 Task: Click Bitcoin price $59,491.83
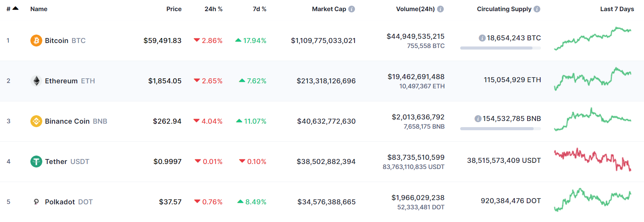[163, 40]
